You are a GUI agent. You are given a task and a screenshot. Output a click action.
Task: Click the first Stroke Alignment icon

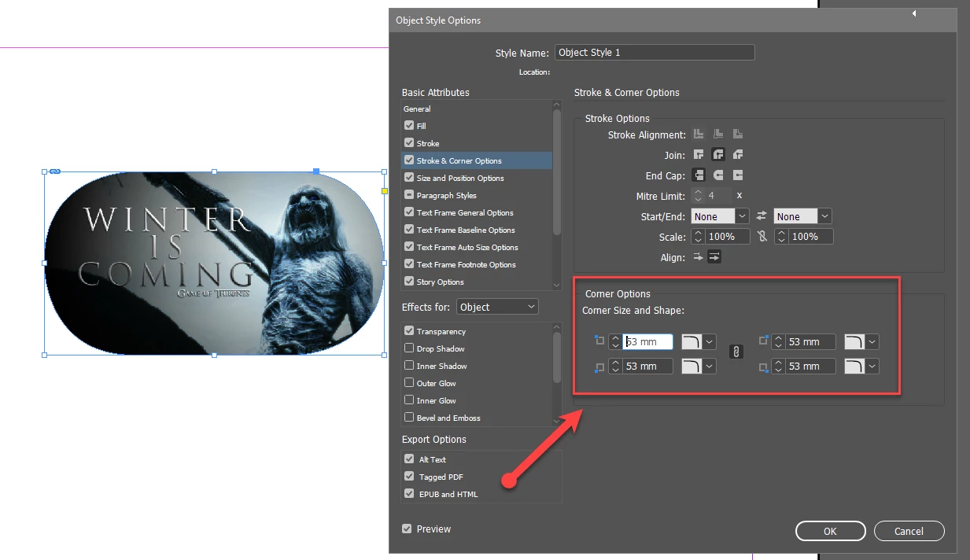point(699,134)
